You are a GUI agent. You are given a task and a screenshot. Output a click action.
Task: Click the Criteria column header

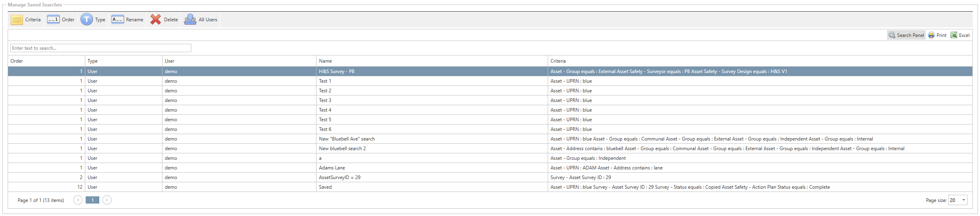click(558, 61)
